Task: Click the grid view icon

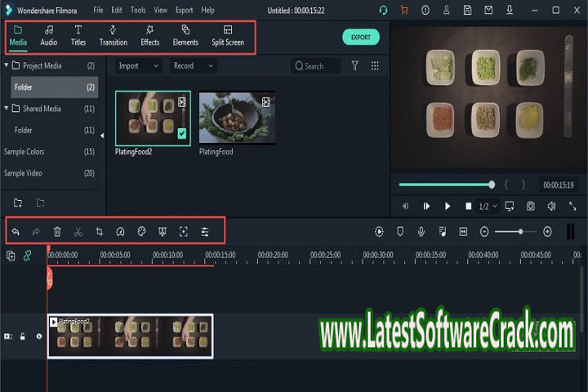Action: [x=375, y=66]
